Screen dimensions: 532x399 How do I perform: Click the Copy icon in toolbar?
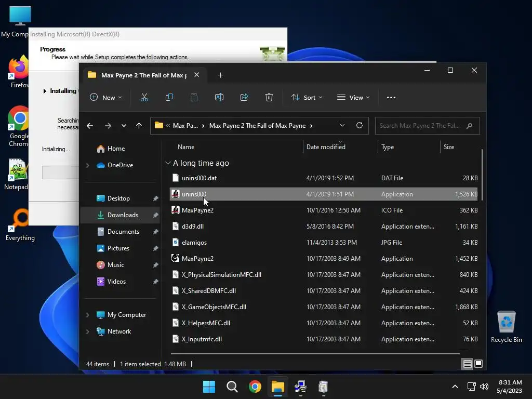(169, 97)
